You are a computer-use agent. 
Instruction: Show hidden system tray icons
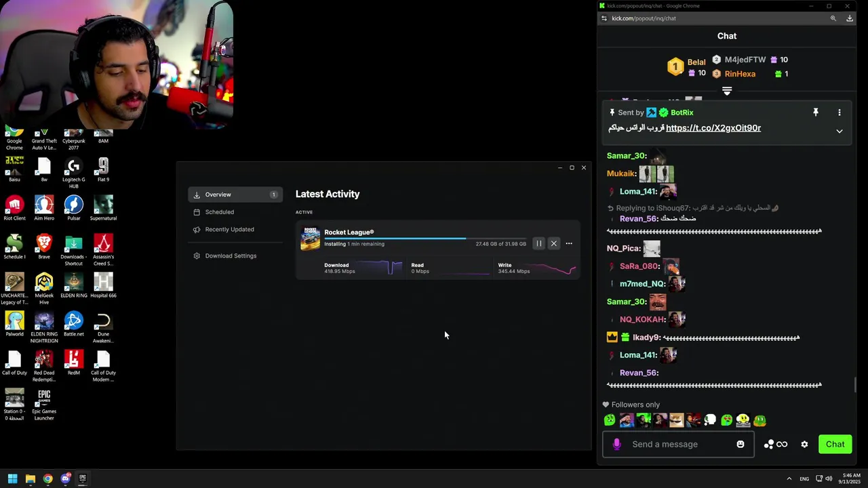[x=789, y=479]
